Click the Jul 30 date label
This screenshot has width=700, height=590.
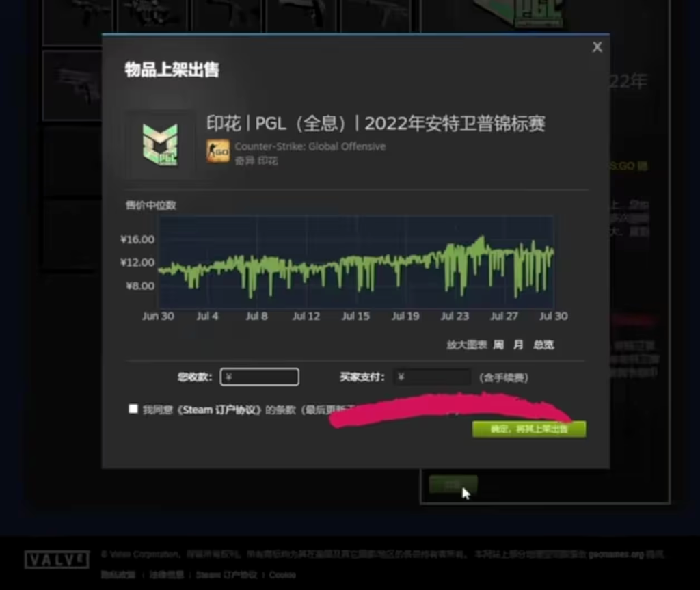coord(554,317)
